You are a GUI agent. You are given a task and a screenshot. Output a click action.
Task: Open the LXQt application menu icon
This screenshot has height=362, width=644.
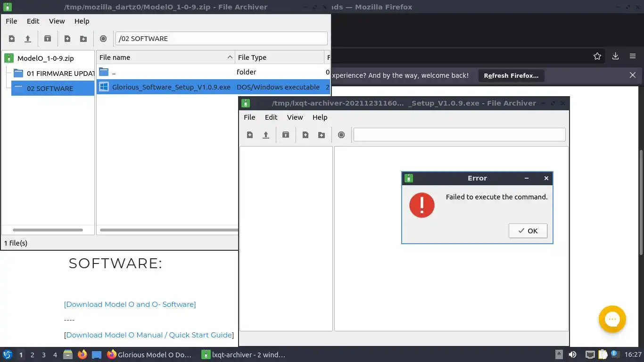click(8, 354)
